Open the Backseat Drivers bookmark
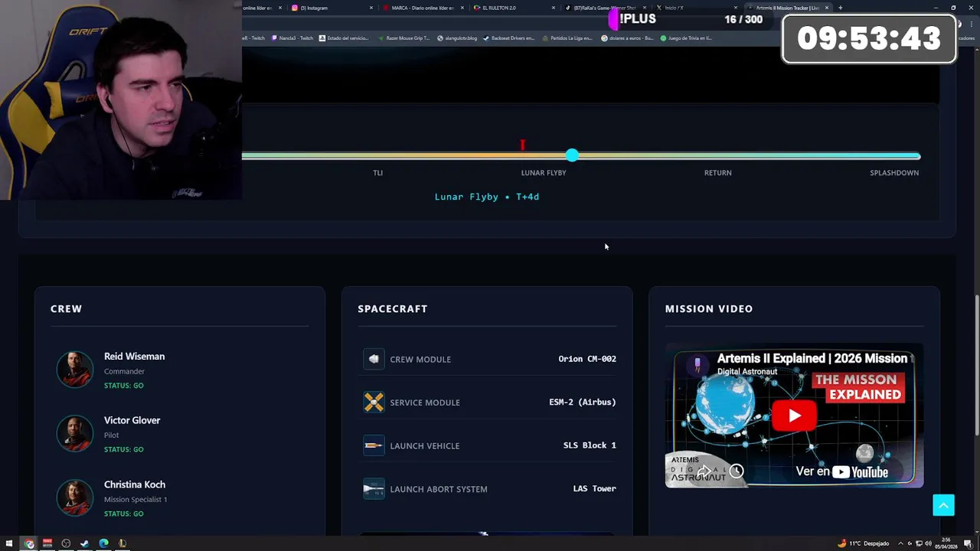 (x=509, y=37)
